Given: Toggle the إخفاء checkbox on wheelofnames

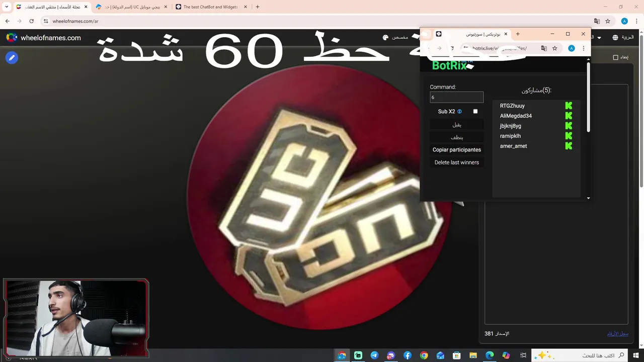Looking at the screenshot, I should tap(615, 57).
